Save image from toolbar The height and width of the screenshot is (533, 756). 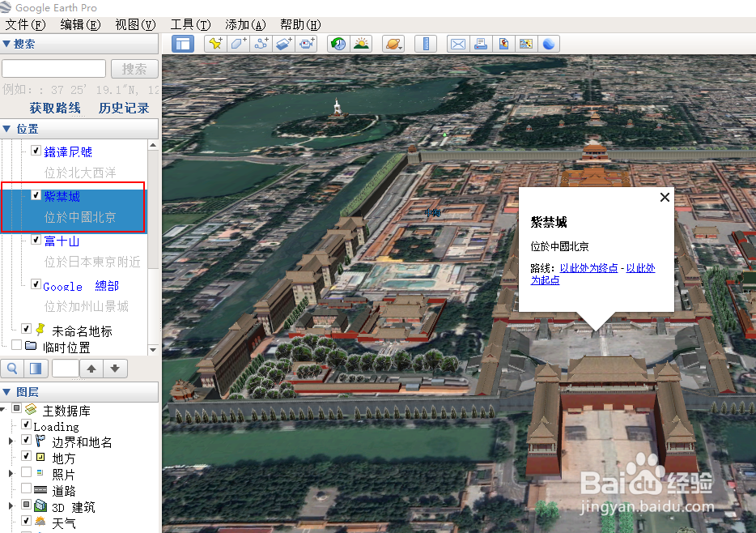(x=503, y=44)
